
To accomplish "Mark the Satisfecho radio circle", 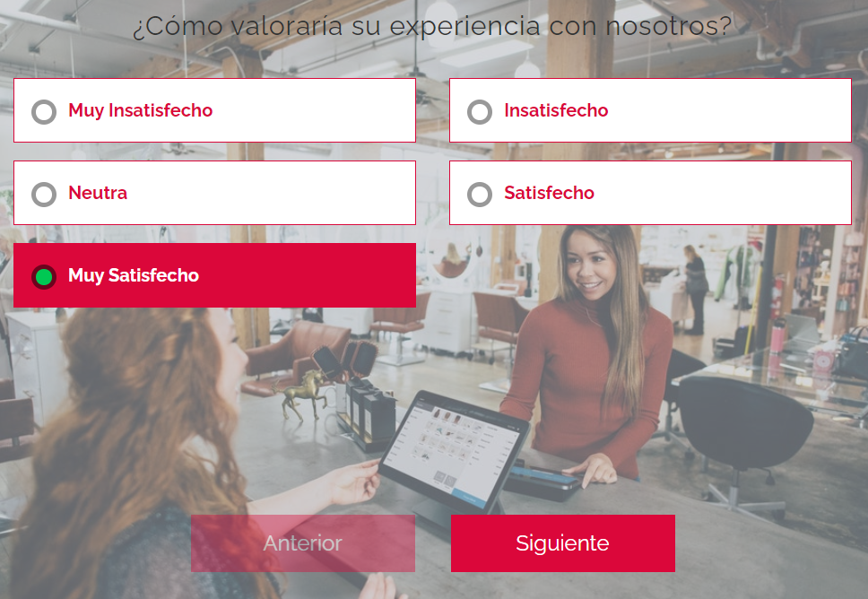I will pos(480,195).
